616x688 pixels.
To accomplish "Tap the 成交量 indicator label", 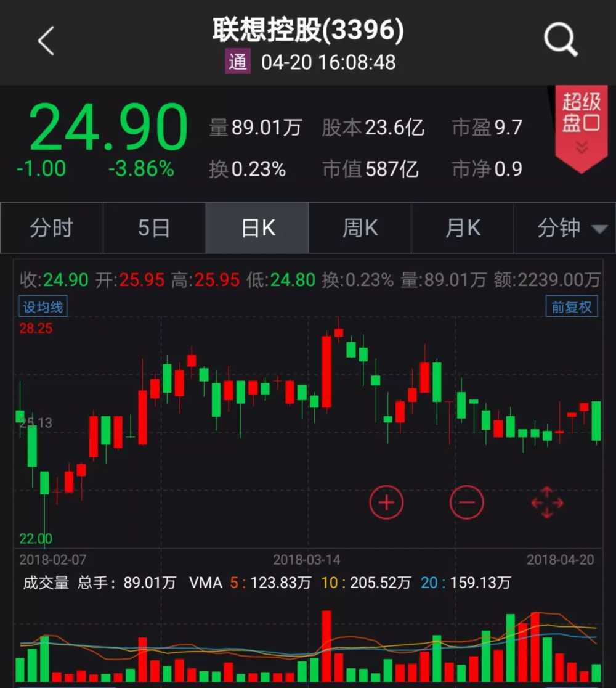I will (x=46, y=583).
